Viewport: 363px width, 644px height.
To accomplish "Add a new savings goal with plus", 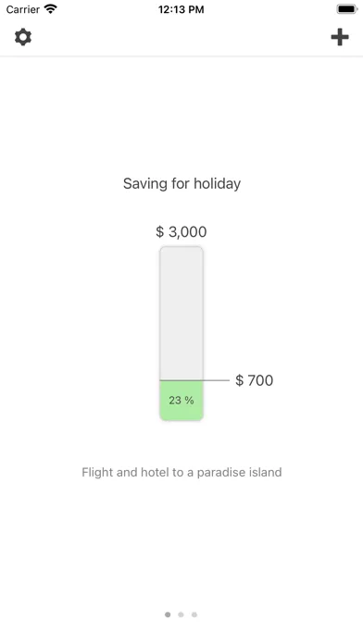I will 340,37.
